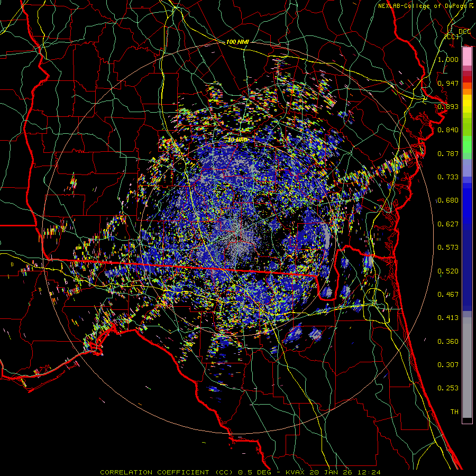Click the 0.5 DEG elevation text in caption
This screenshot has height=476, width=476.
click(x=255, y=472)
